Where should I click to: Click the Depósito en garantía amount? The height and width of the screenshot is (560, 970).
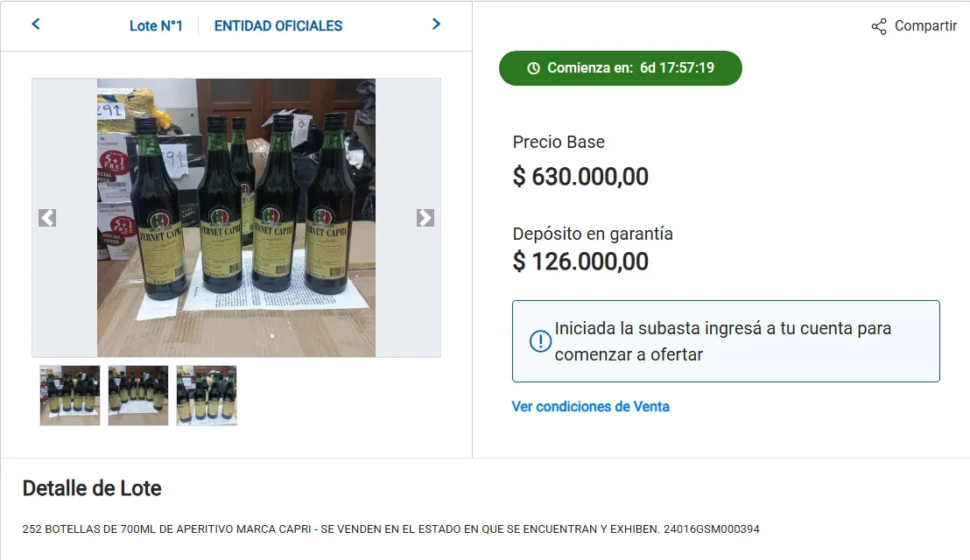(x=580, y=262)
